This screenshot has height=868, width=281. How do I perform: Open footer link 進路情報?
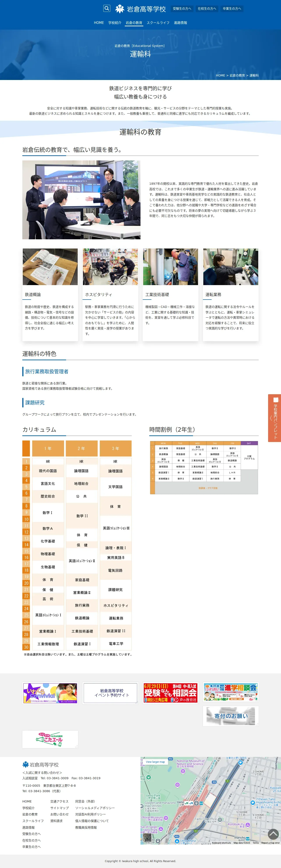[x=28, y=827]
